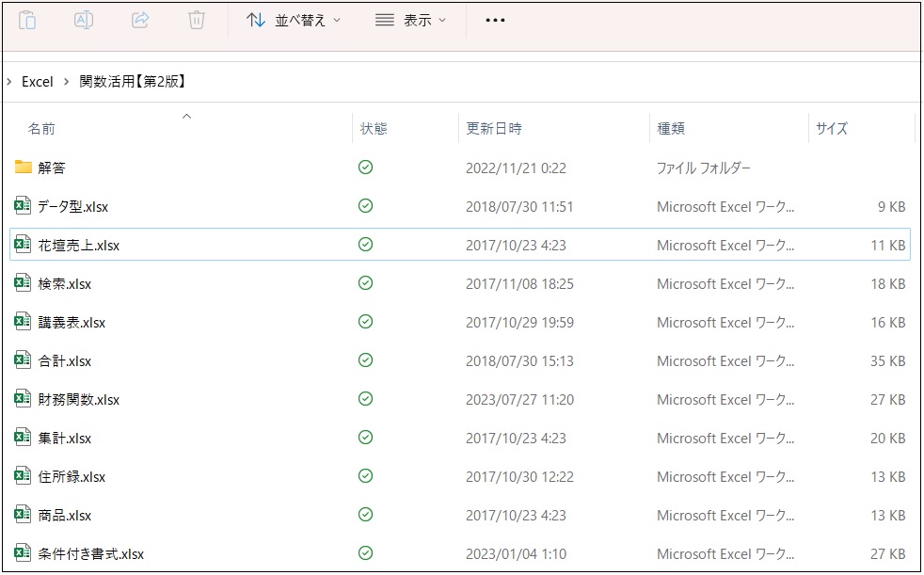924x575 pixels.
Task: Click the Paste clipboard icon in toolbar
Action: pyautogui.click(x=27, y=20)
